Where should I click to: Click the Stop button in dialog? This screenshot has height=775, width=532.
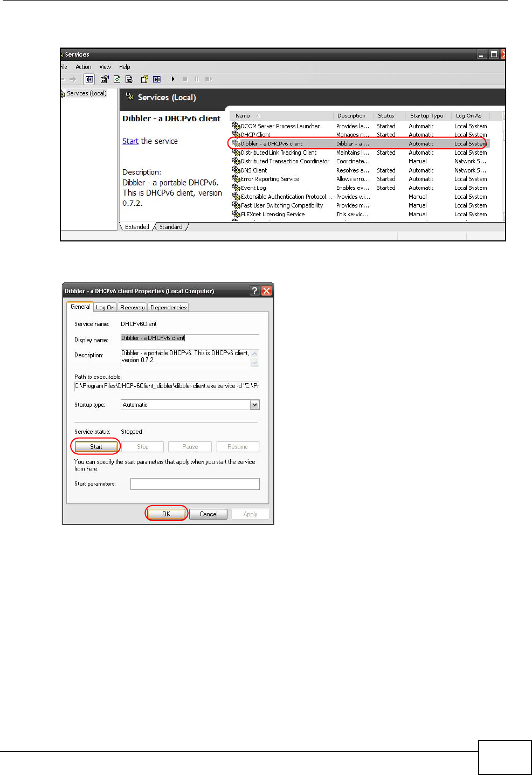[x=142, y=447]
